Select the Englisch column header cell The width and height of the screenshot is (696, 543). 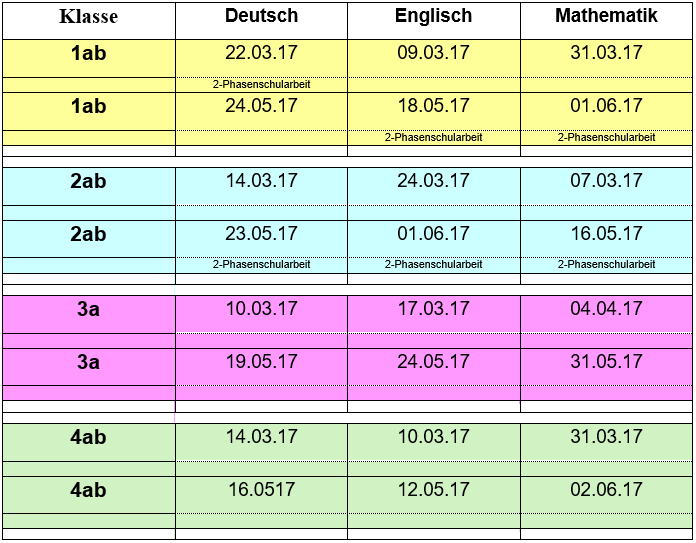point(434,20)
